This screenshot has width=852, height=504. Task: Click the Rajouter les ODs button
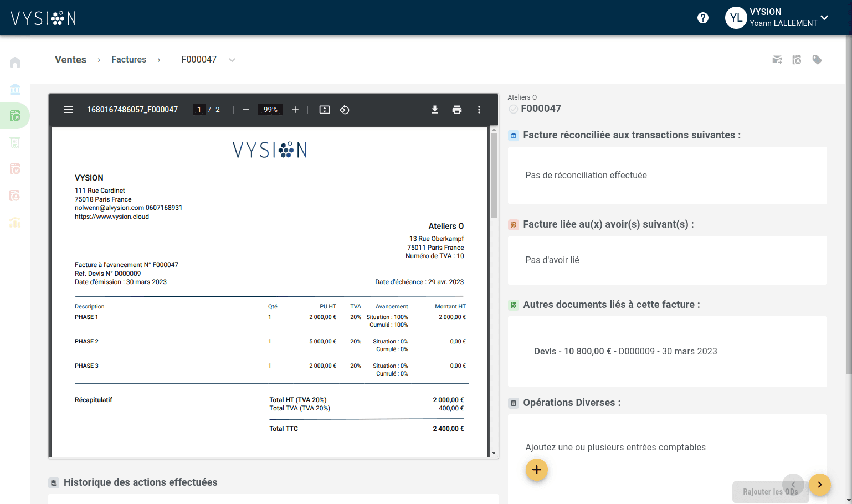point(771,492)
